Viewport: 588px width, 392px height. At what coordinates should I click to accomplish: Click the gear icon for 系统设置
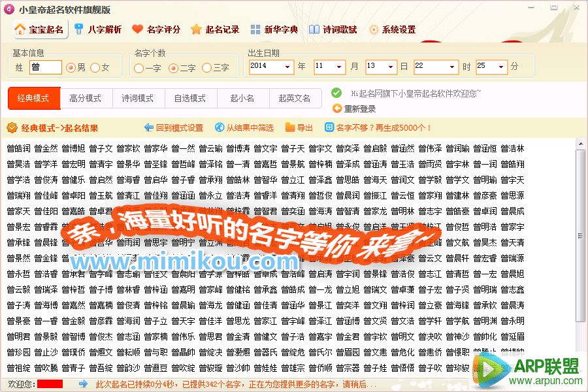coord(374,29)
